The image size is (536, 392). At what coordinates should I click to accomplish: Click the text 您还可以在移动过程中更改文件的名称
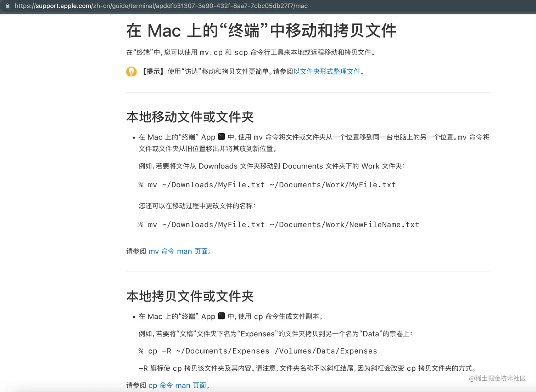[x=197, y=206]
